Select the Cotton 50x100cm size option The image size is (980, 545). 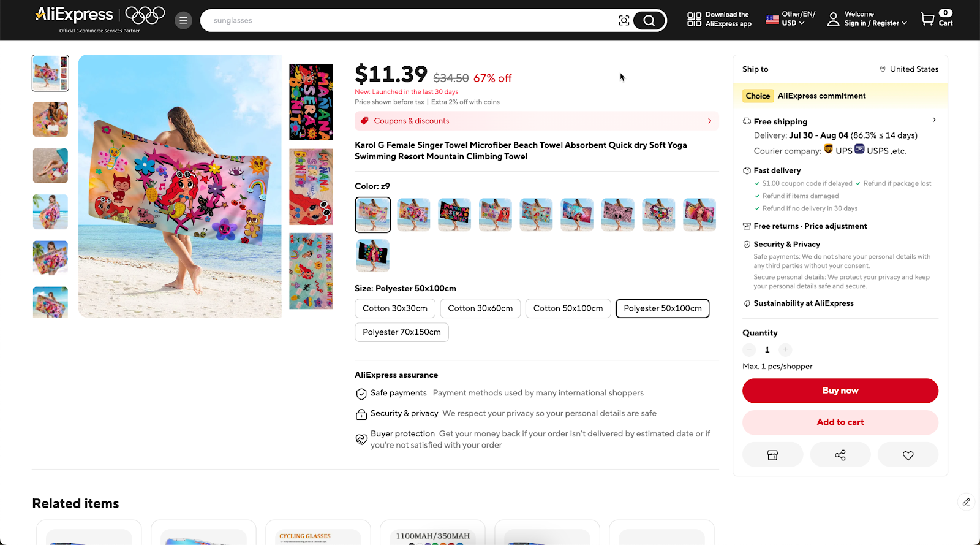[x=567, y=308]
